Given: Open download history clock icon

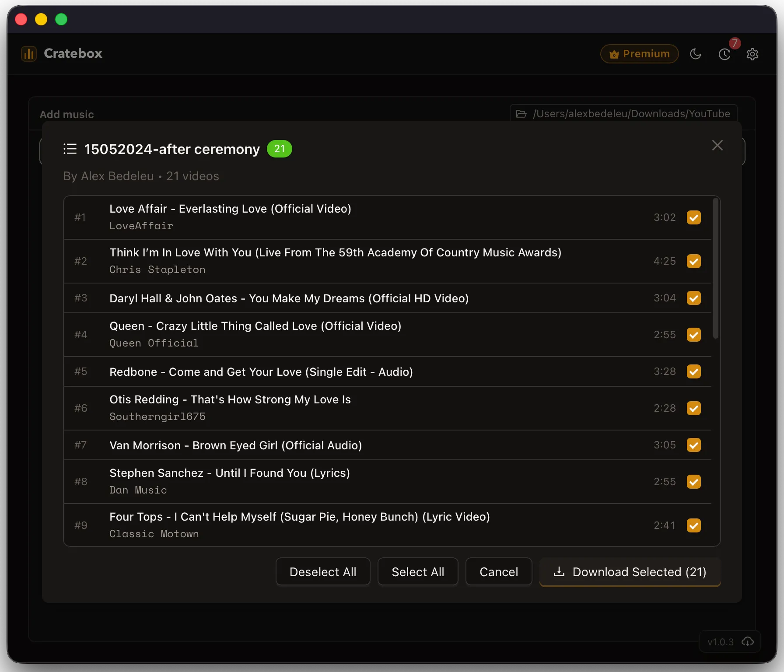Looking at the screenshot, I should (724, 54).
